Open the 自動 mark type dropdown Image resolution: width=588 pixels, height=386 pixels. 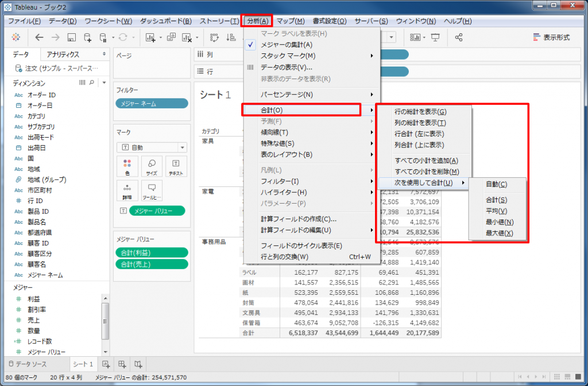tap(152, 147)
